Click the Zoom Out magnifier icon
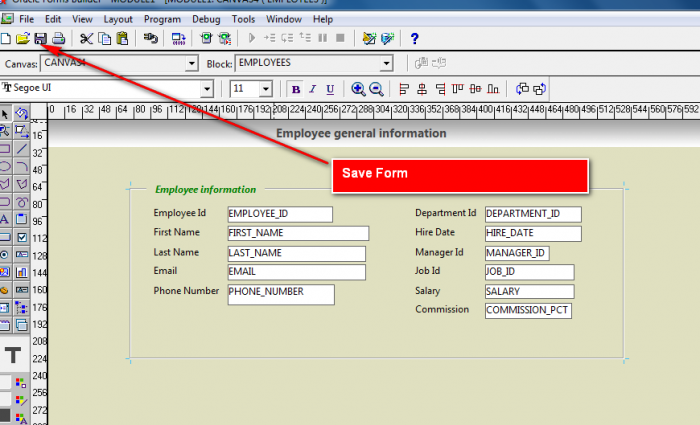The image size is (700, 425). tap(376, 88)
